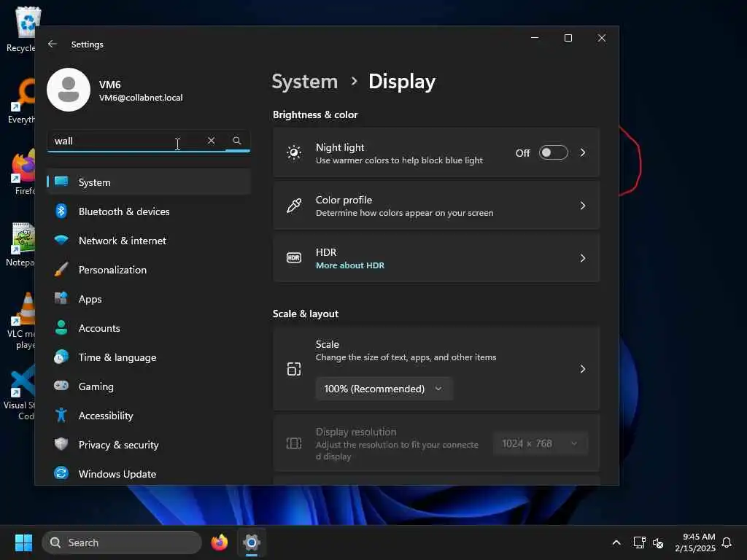Open the 100% (Recommended) scale dropdown
The image size is (747, 560).
[384, 389]
